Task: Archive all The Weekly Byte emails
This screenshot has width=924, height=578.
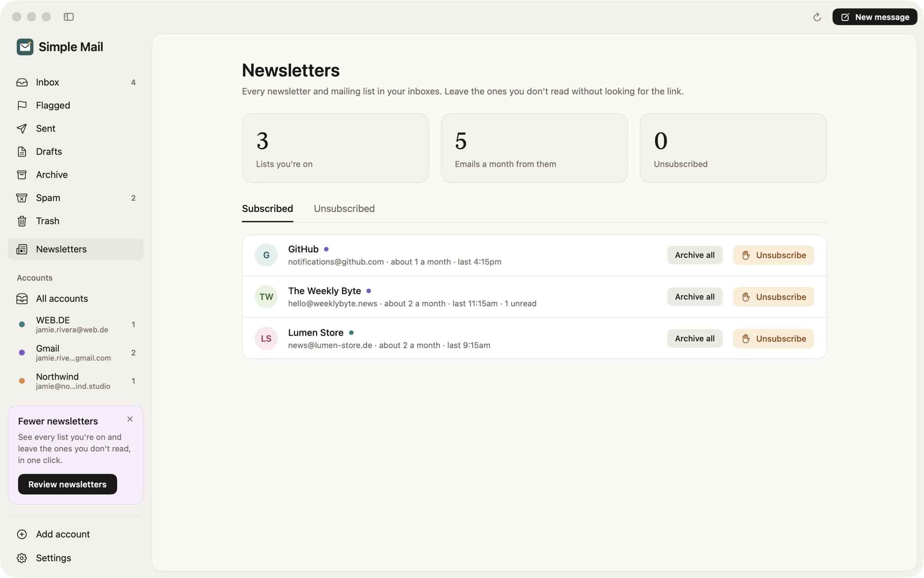Action: tap(694, 297)
